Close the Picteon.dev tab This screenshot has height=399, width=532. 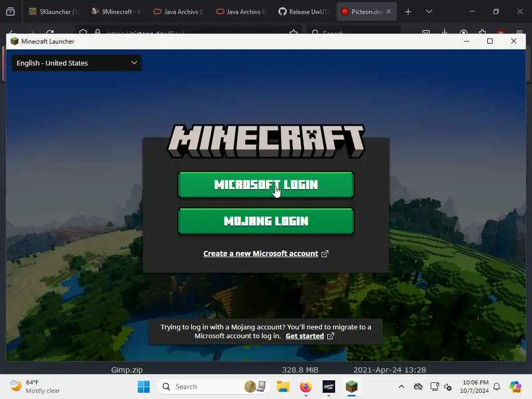[389, 11]
